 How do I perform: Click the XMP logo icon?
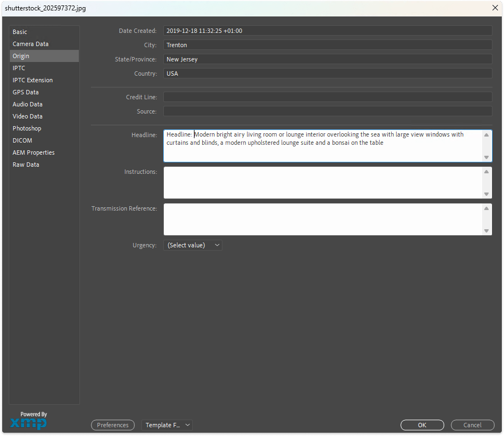tap(28, 423)
